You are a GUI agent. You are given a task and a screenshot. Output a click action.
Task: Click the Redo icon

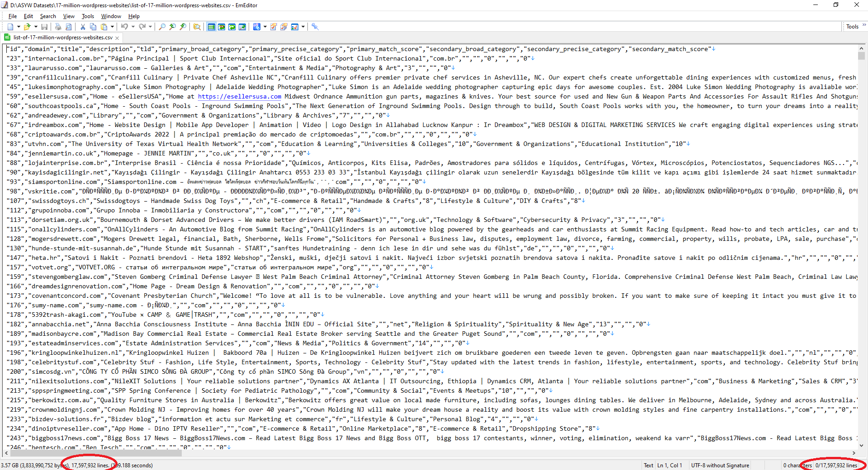[x=143, y=27]
